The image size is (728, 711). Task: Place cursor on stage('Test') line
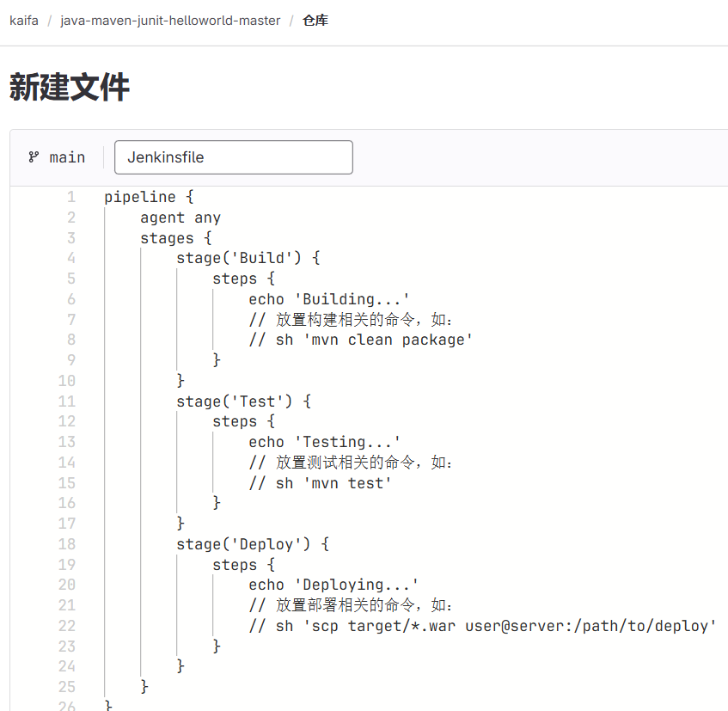pyautogui.click(x=243, y=401)
